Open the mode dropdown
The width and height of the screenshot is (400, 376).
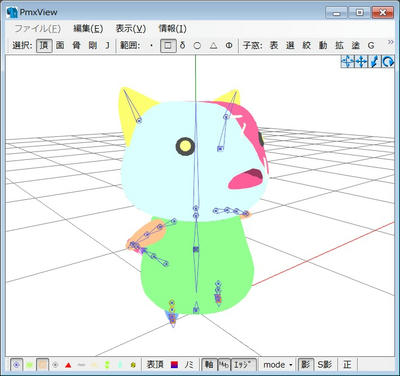(x=278, y=365)
